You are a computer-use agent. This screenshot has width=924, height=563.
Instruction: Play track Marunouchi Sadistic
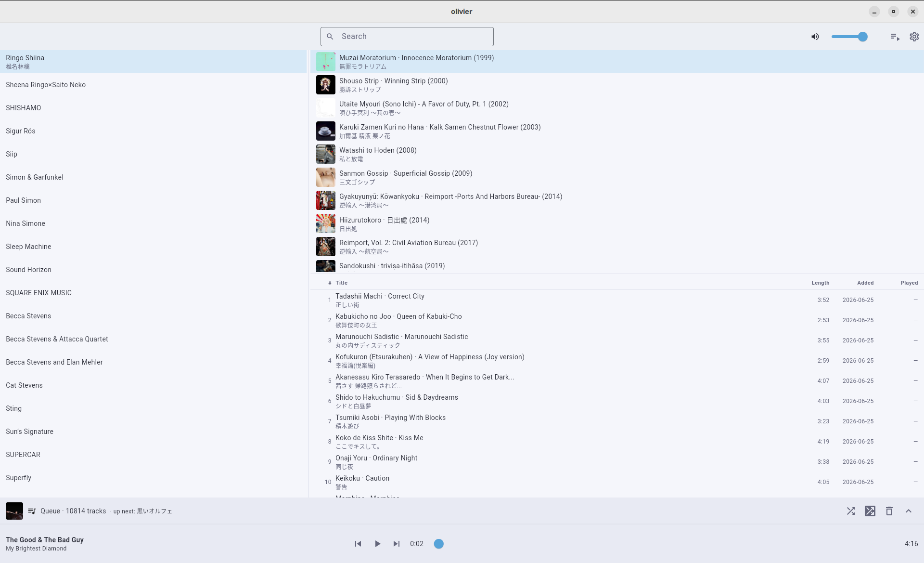(617, 340)
